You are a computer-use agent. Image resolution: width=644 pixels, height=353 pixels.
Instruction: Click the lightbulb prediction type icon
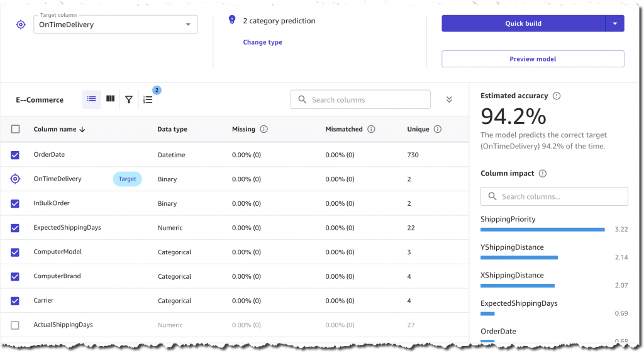232,20
